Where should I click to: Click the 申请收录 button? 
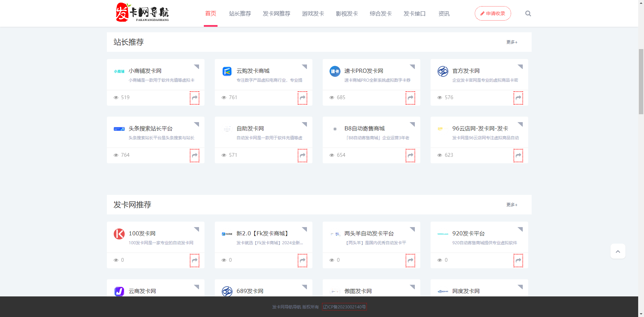pyautogui.click(x=493, y=13)
